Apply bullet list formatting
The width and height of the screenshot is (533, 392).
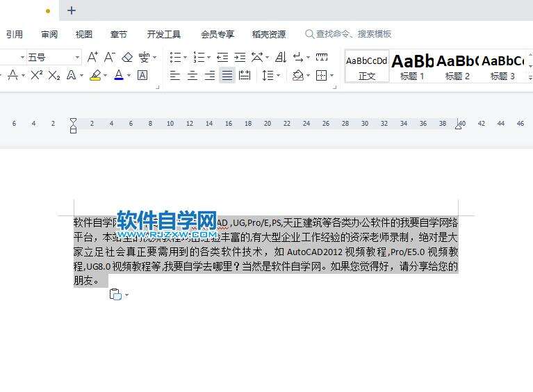(175, 57)
